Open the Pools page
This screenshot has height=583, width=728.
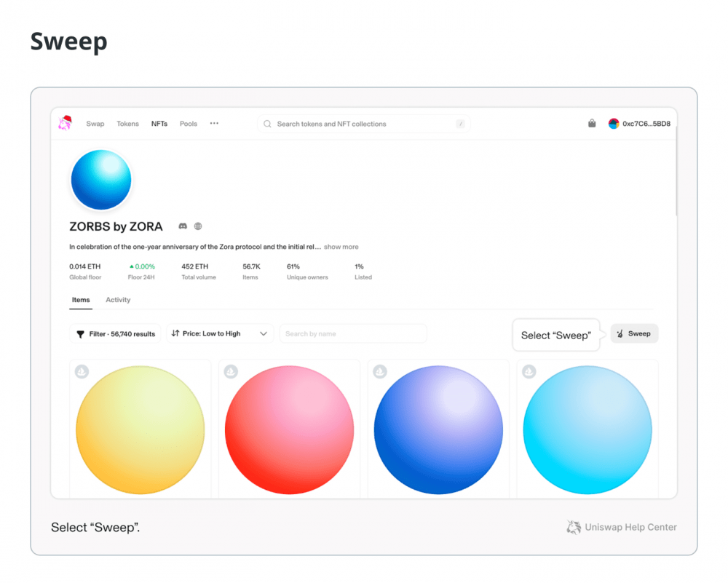click(189, 124)
